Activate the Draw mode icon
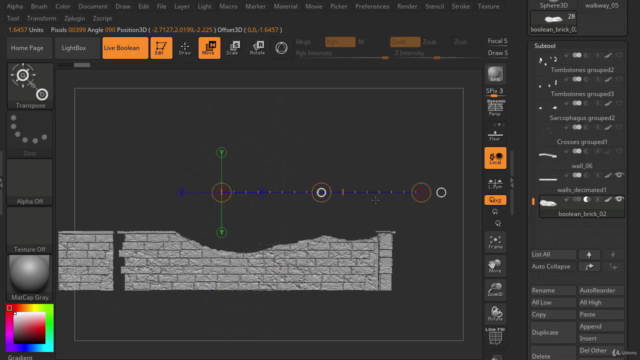 coord(185,48)
